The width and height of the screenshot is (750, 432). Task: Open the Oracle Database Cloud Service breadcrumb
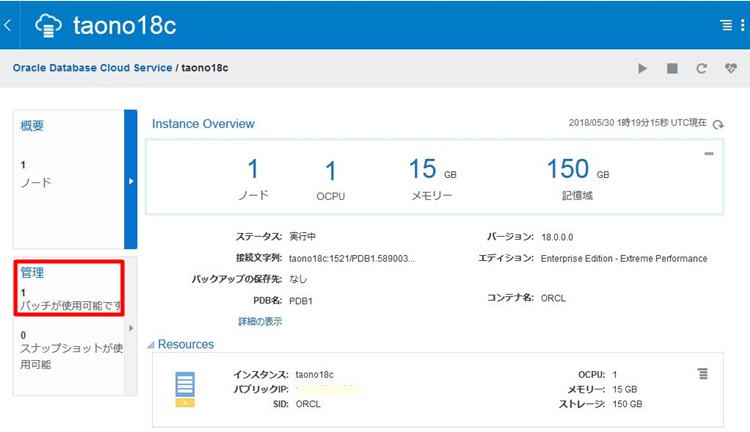coord(92,68)
